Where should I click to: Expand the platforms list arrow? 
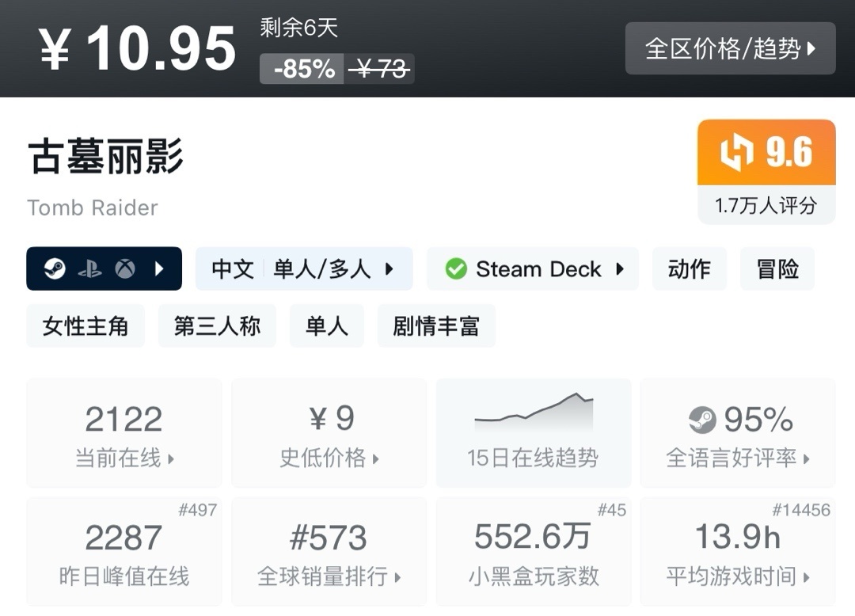(159, 269)
